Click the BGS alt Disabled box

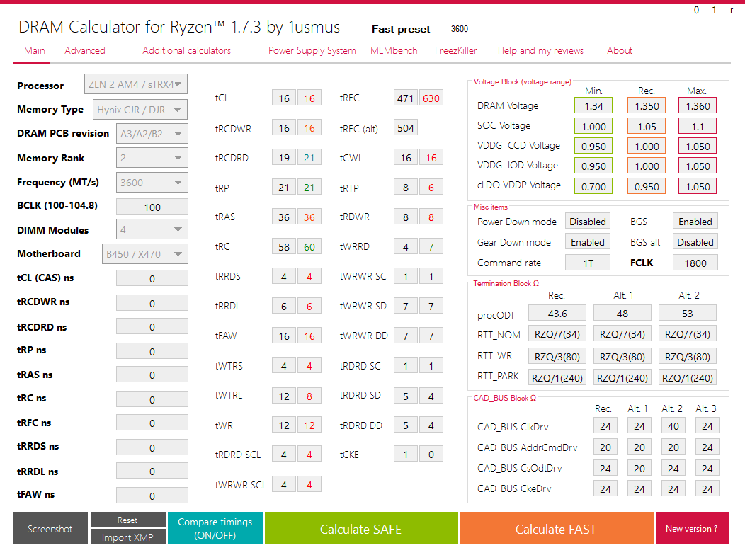point(695,241)
